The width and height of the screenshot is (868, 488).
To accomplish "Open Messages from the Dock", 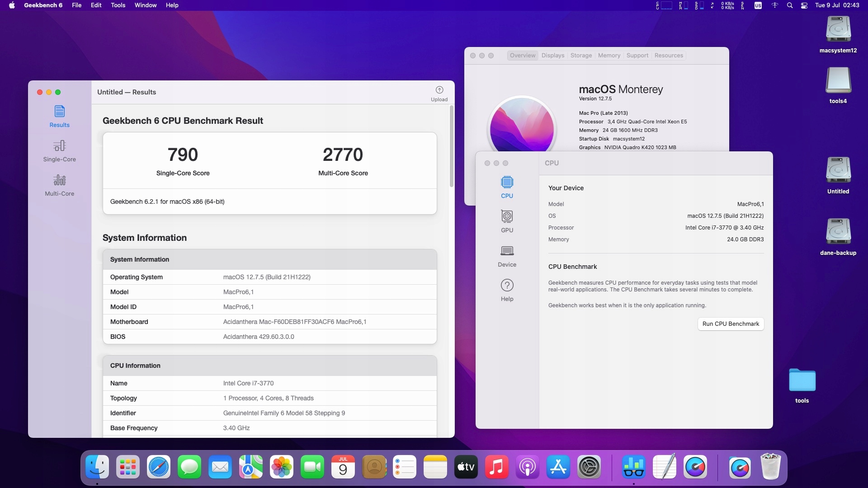I will click(189, 467).
